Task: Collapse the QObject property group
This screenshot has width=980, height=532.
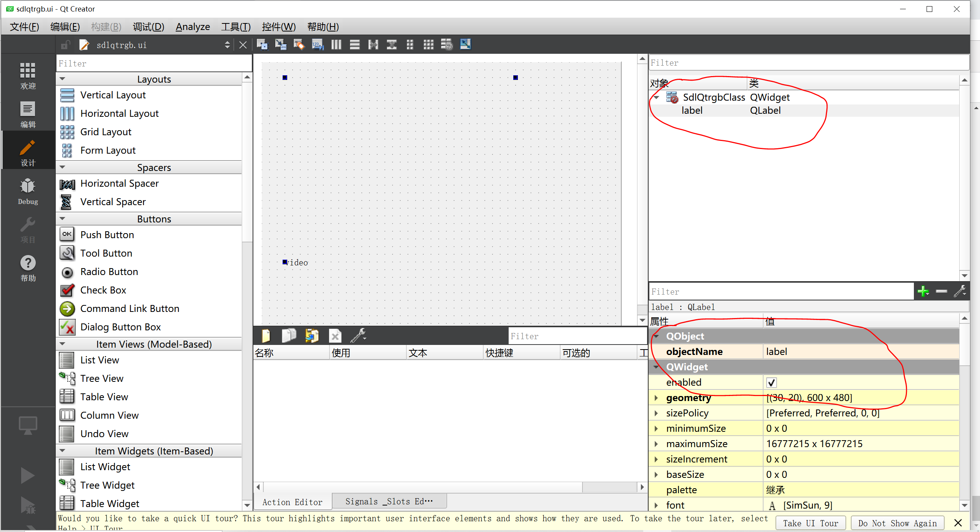Action: pyautogui.click(x=656, y=336)
